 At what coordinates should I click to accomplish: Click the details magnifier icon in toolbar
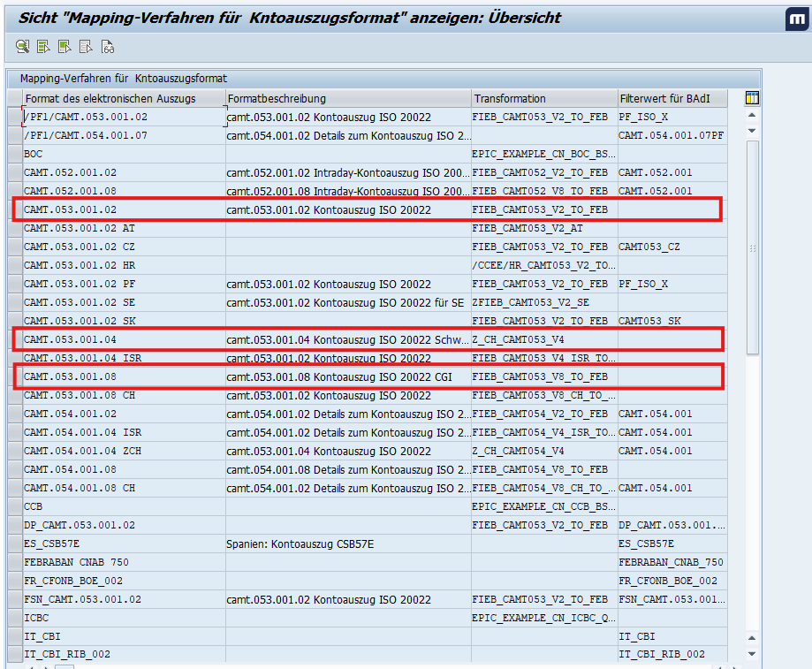pos(22,47)
